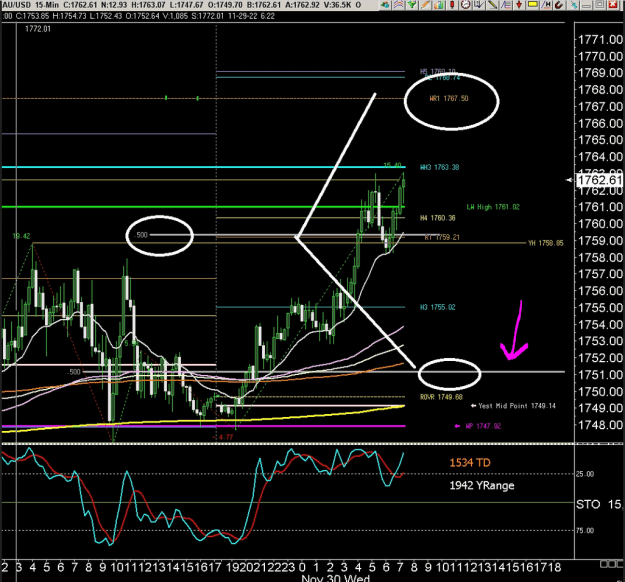The width and height of the screenshot is (625, 582).
Task: Click the HH3 1763.38 level label
Action: point(440,167)
